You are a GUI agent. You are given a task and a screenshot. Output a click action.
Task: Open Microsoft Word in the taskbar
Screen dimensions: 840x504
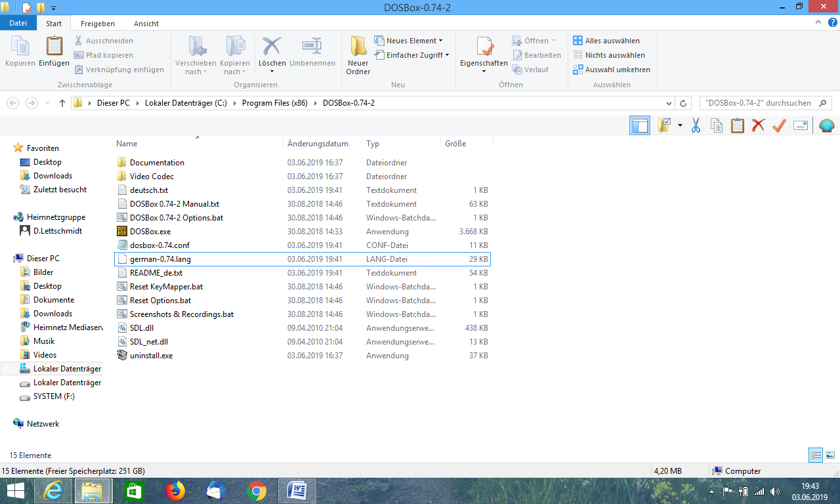(297, 491)
